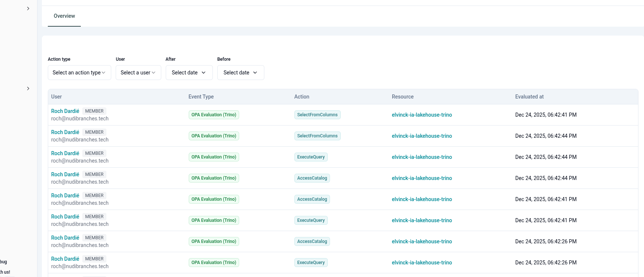Click the Resource column header
The height and width of the screenshot is (277, 644).
403,97
